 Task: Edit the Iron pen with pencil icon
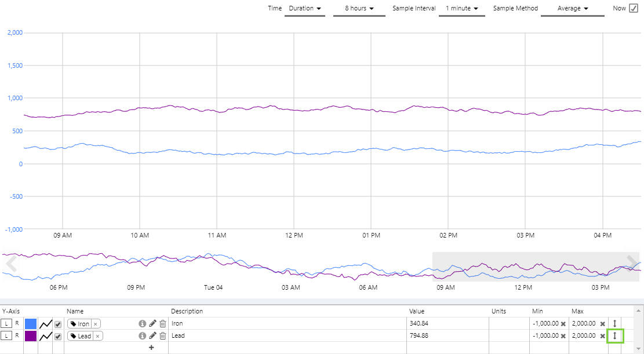coord(152,324)
